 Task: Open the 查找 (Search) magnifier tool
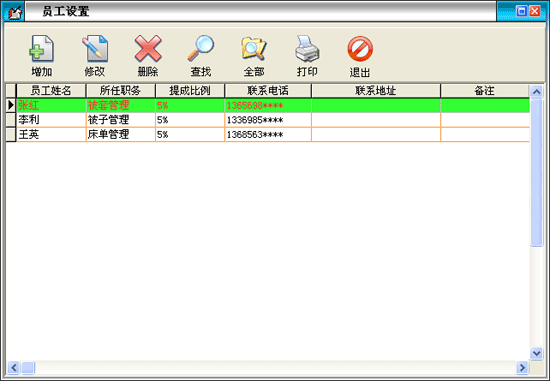201,55
